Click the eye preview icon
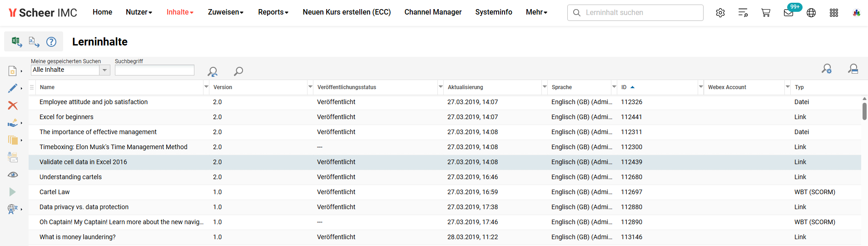The image size is (868, 246). (x=13, y=175)
